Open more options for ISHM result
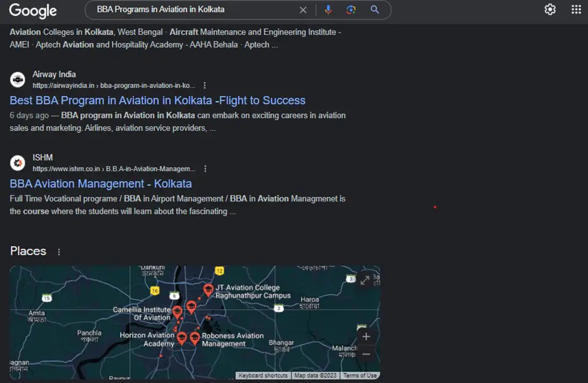The image size is (588, 383). 206,169
